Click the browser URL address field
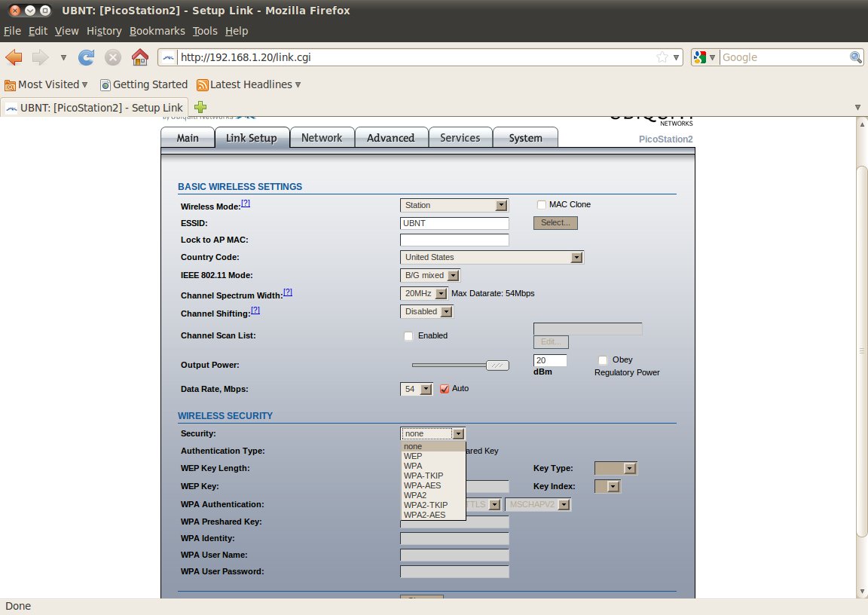Image resolution: width=868 pixels, height=615 pixels. point(415,57)
